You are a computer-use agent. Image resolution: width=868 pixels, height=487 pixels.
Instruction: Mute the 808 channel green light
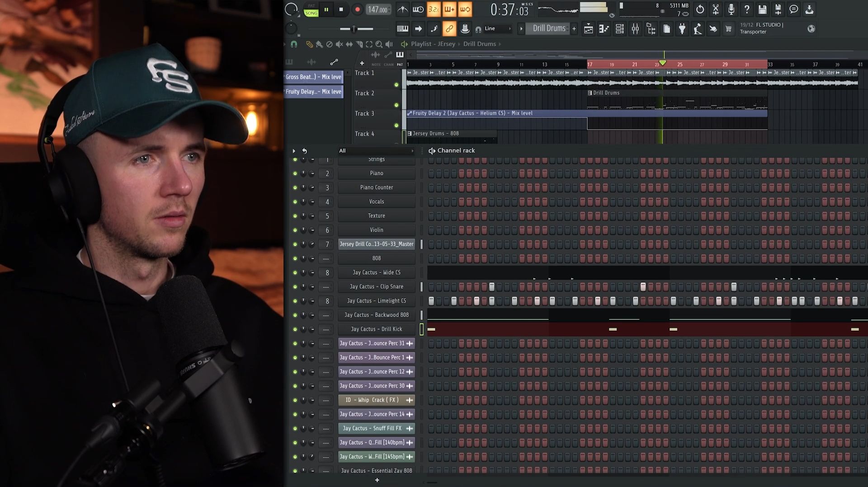[295, 258]
